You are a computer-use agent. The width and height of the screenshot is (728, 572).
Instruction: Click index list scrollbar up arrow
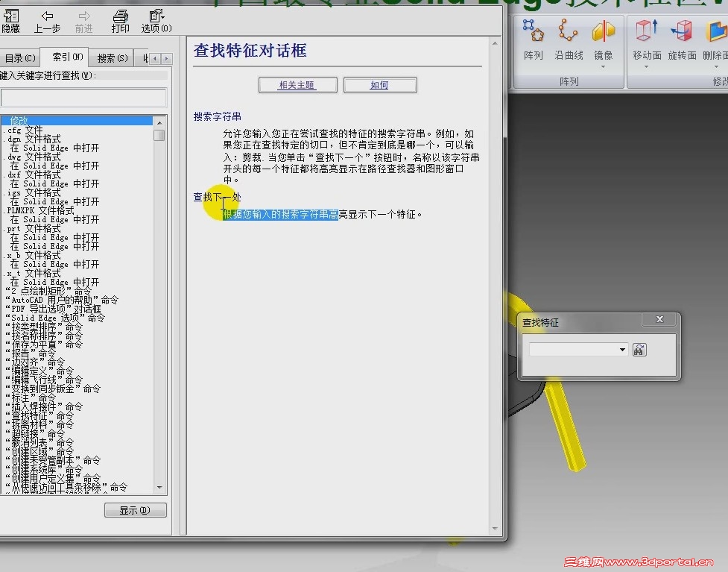click(x=159, y=122)
